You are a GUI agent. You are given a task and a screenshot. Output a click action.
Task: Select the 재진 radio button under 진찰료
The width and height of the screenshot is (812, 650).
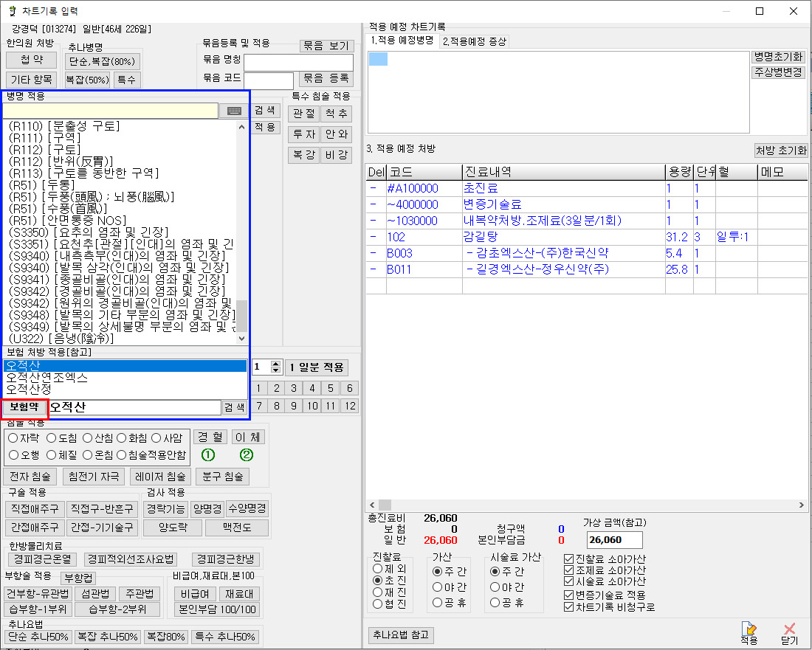[378, 592]
